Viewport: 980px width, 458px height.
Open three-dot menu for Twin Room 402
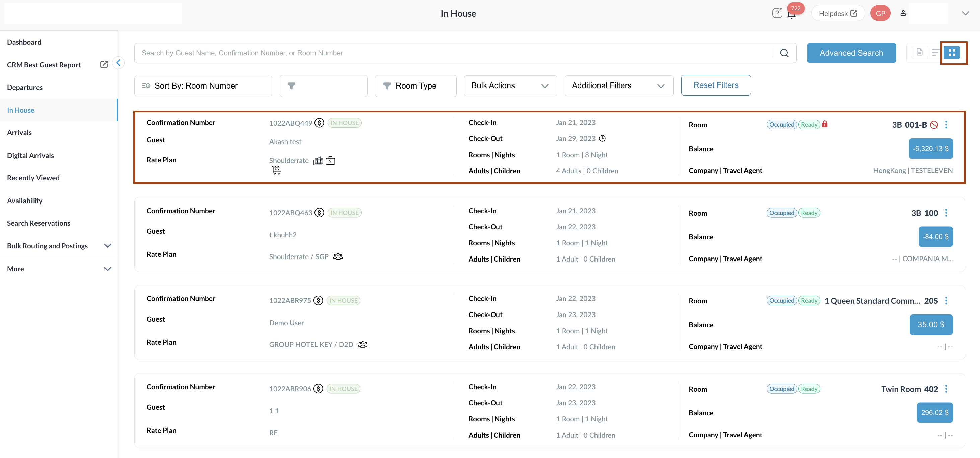click(946, 389)
